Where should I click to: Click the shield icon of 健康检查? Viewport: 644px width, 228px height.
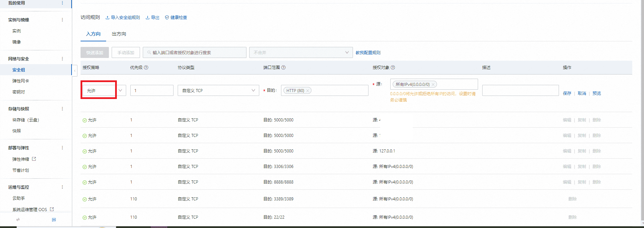point(167,18)
